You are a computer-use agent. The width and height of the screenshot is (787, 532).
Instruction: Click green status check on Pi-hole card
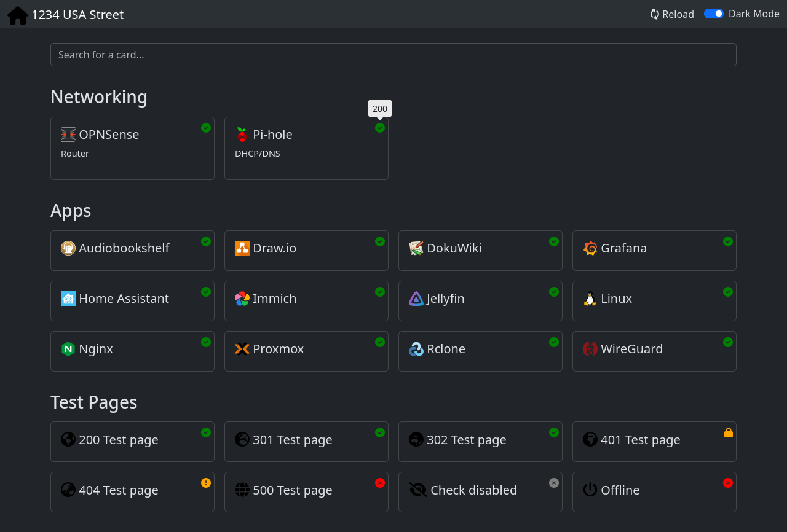(380, 128)
